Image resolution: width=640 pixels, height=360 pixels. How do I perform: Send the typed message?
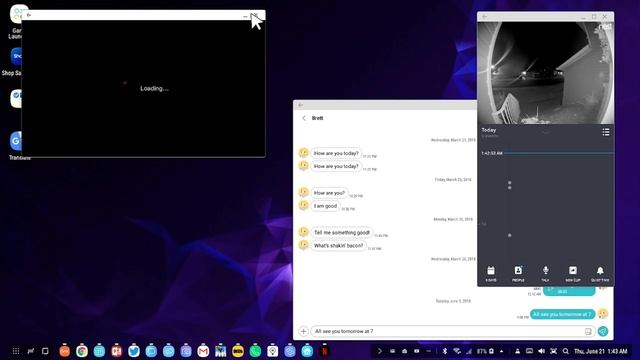pos(603,331)
